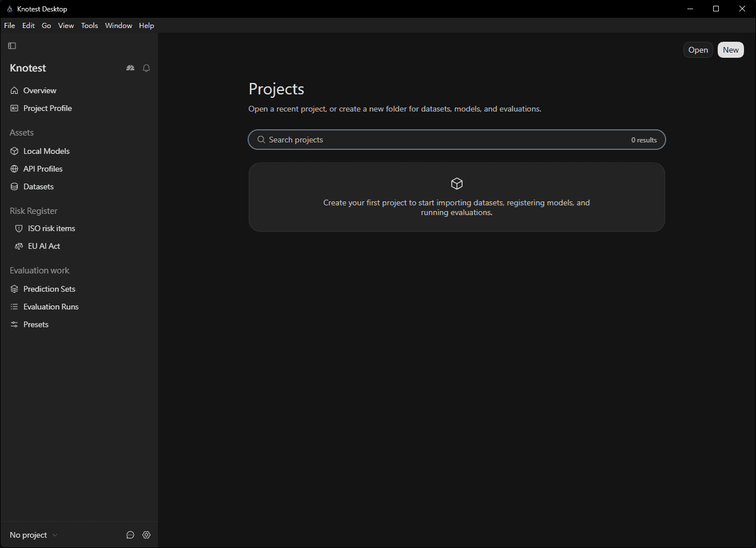This screenshot has width=756, height=548.
Task: Open the Tools menu
Action: point(89,26)
